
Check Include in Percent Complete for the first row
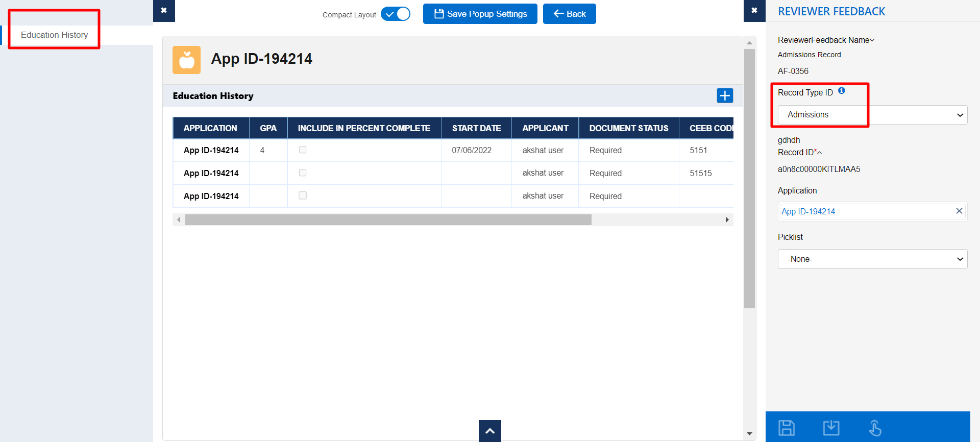pyautogui.click(x=303, y=150)
